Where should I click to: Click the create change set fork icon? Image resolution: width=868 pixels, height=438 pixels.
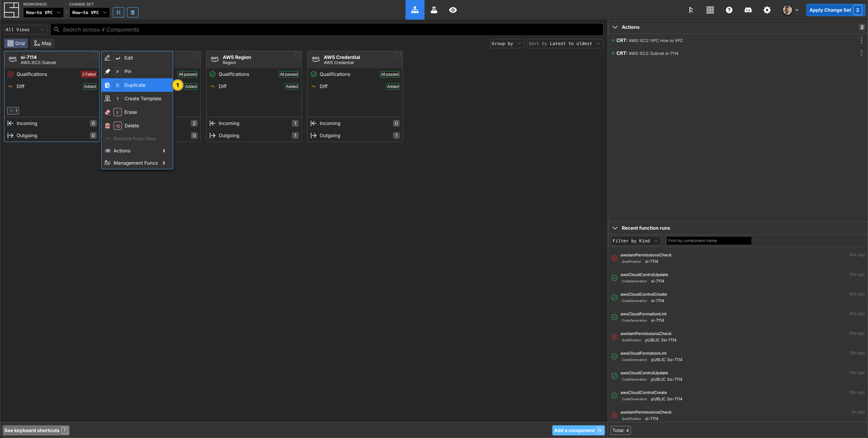[x=118, y=12]
